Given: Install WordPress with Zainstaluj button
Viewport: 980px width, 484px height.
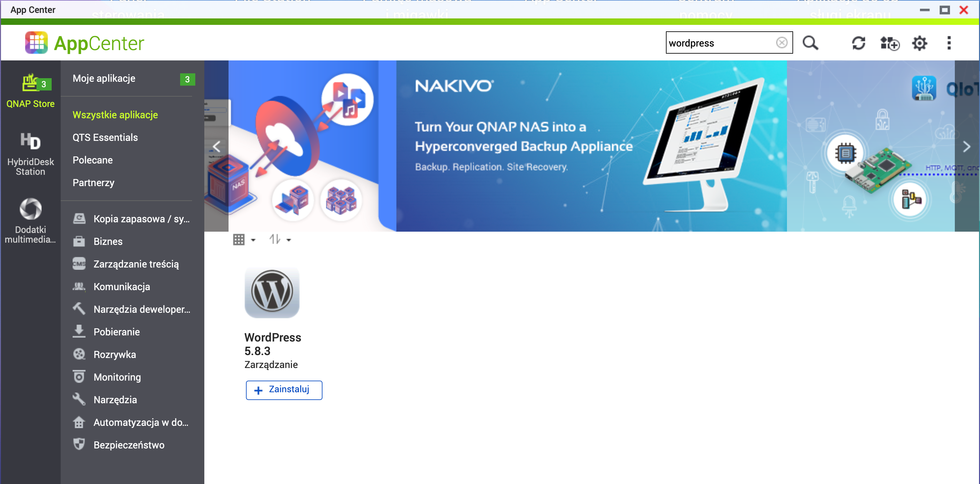Looking at the screenshot, I should click(284, 390).
